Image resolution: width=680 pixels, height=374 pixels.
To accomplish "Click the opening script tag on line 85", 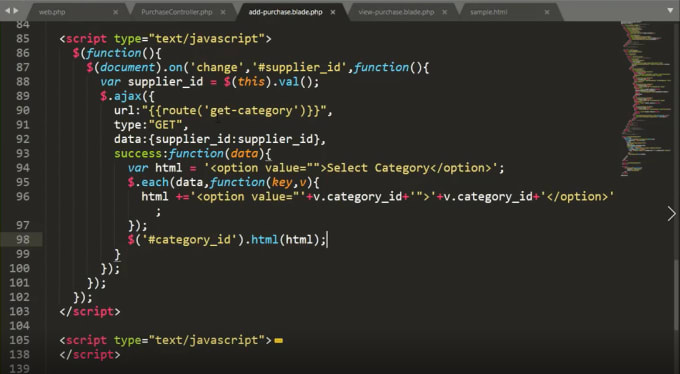I will click(x=165, y=39).
